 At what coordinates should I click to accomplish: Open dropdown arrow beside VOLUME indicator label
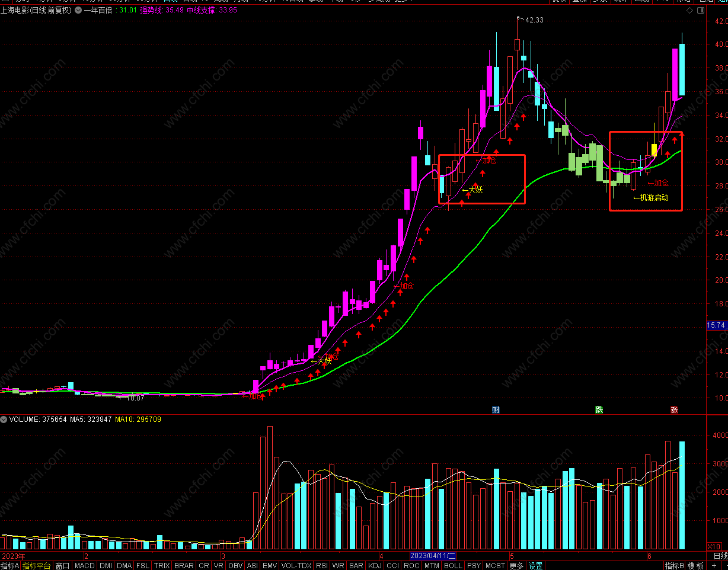4,420
